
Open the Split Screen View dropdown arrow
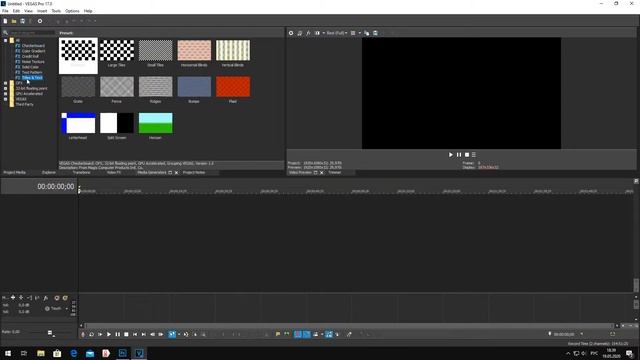click(323, 33)
